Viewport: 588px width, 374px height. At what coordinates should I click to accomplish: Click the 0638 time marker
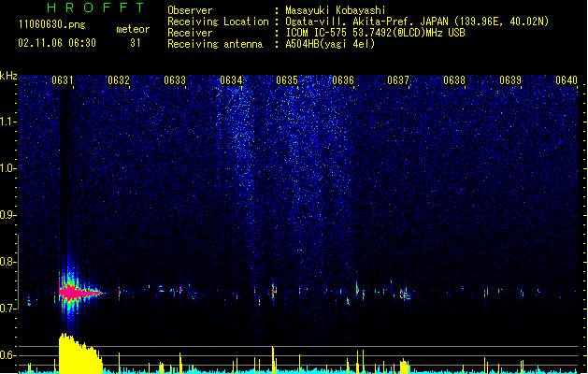(454, 80)
